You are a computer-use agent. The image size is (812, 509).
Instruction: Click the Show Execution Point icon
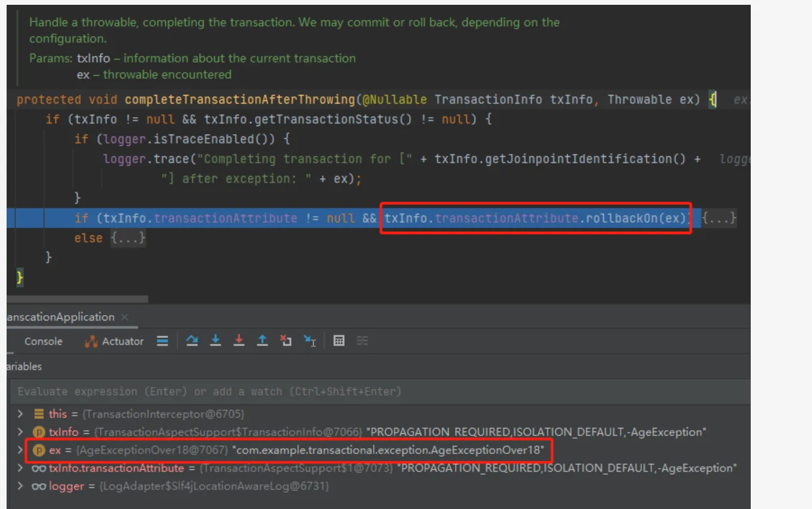(162, 341)
